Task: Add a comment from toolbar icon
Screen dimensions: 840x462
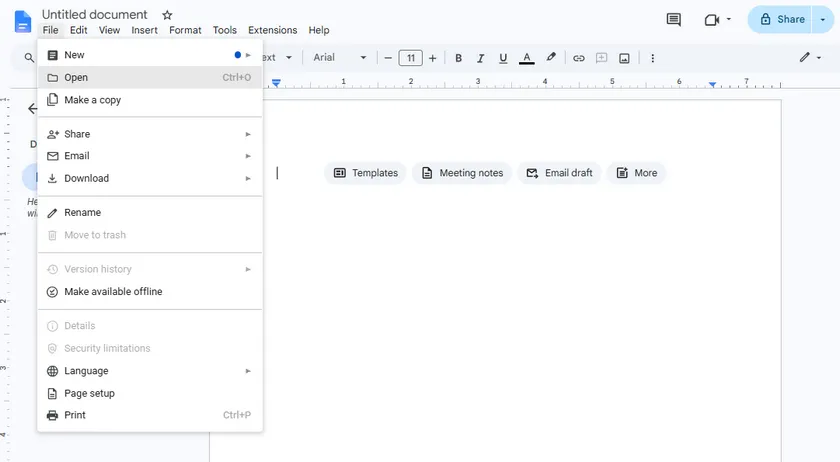Action: pos(602,58)
